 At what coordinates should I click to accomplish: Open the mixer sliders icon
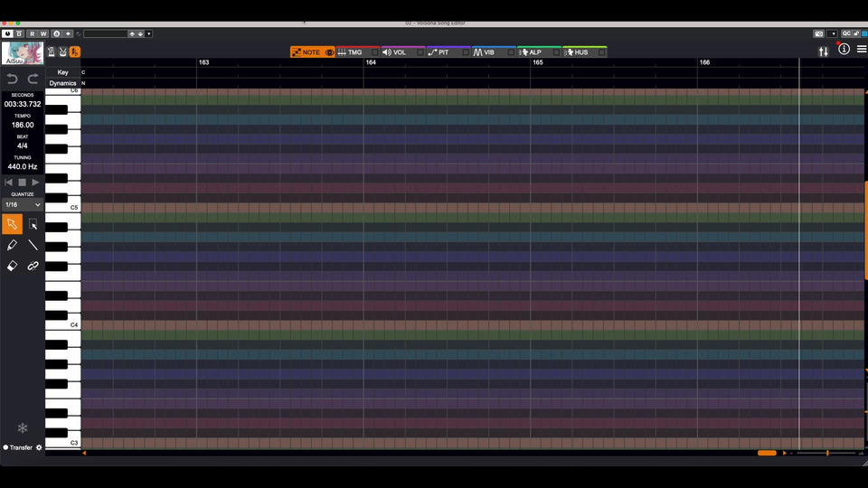[823, 52]
